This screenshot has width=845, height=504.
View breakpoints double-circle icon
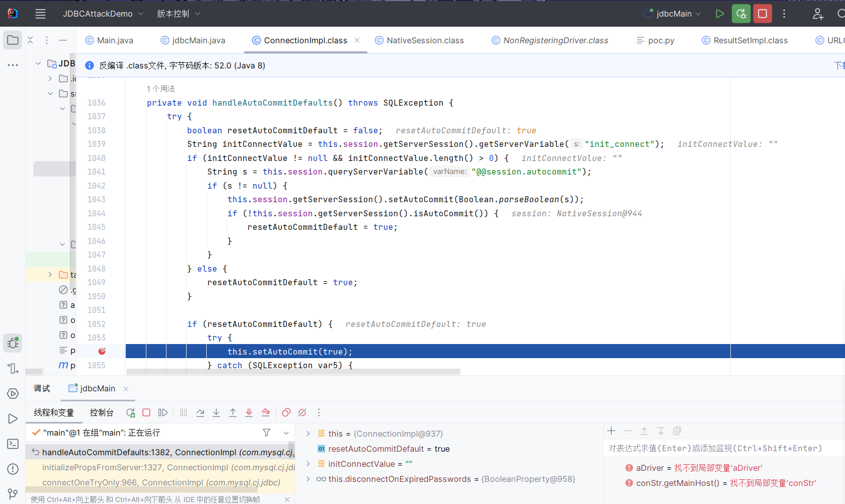[x=286, y=412]
